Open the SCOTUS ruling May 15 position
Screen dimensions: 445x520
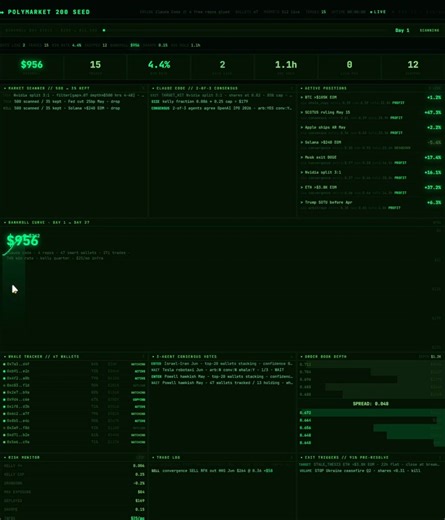tap(327, 112)
